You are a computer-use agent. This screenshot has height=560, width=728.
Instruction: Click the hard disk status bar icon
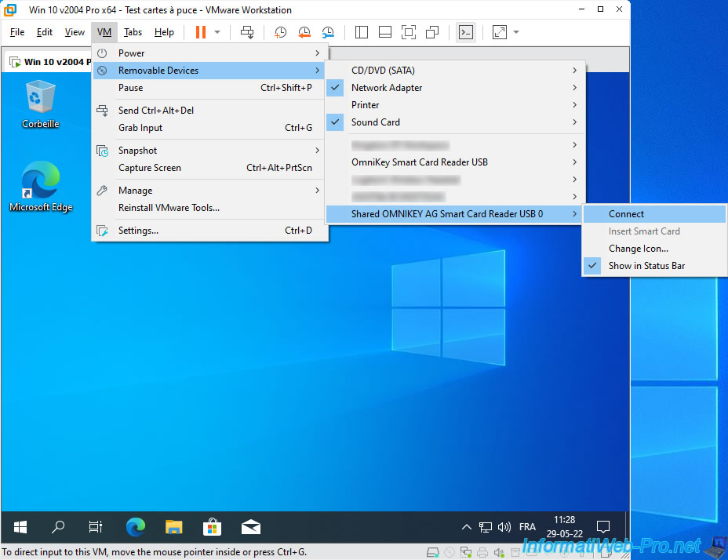click(x=433, y=552)
